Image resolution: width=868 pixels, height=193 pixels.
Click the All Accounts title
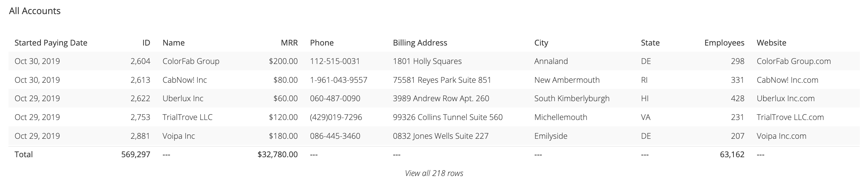click(35, 11)
